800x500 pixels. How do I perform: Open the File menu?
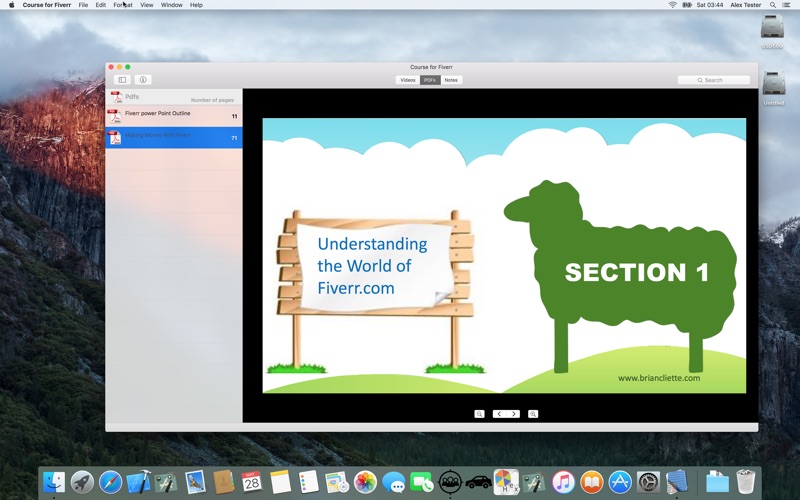(x=83, y=5)
